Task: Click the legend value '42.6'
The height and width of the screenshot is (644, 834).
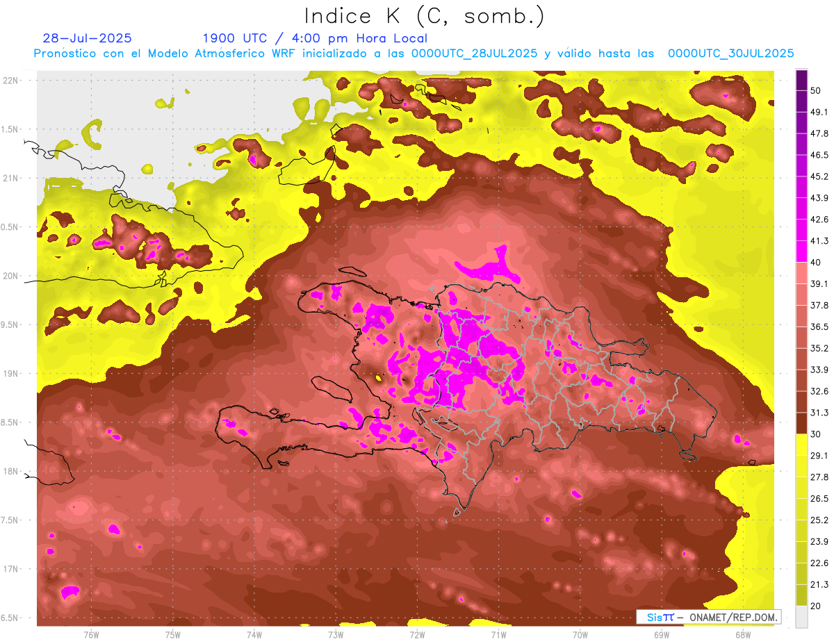Action: click(819, 220)
